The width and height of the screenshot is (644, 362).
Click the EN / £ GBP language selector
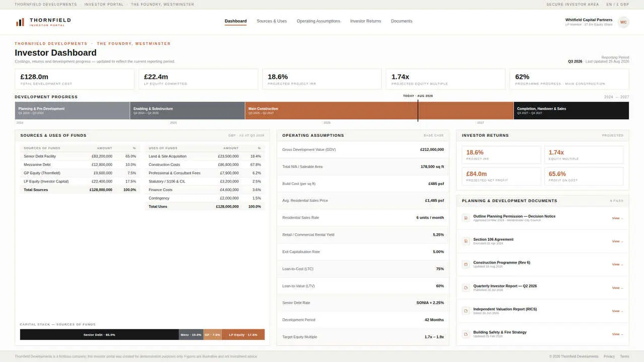[618, 5]
